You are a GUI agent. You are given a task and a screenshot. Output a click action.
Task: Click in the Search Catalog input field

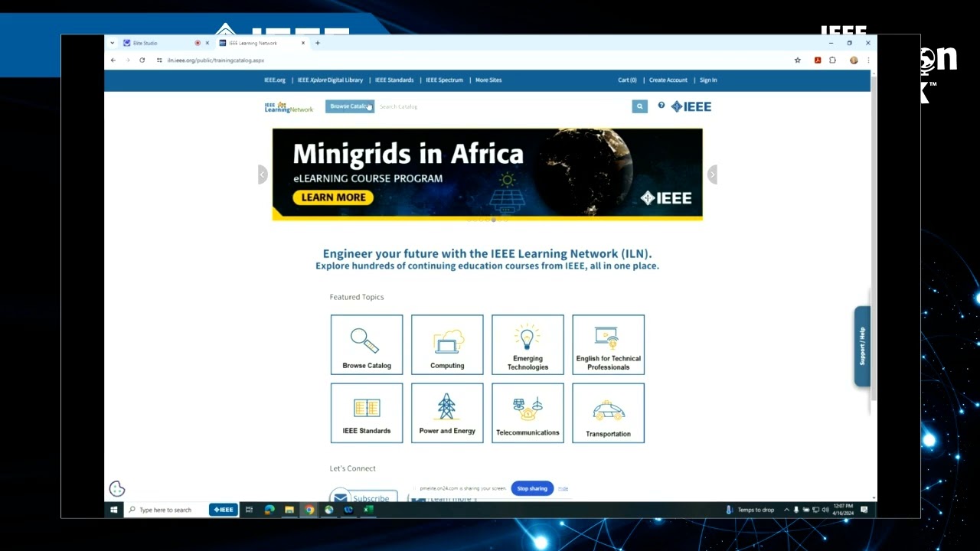(503, 106)
